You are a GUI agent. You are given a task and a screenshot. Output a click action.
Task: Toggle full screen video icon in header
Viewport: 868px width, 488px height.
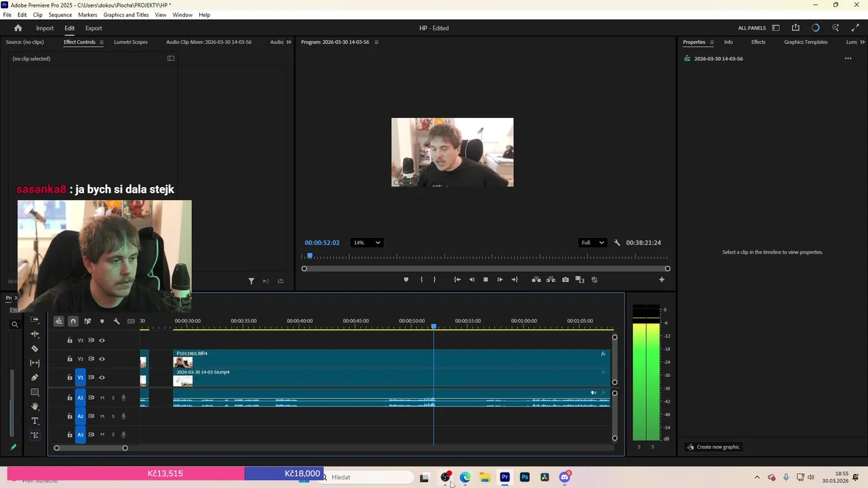855,28
